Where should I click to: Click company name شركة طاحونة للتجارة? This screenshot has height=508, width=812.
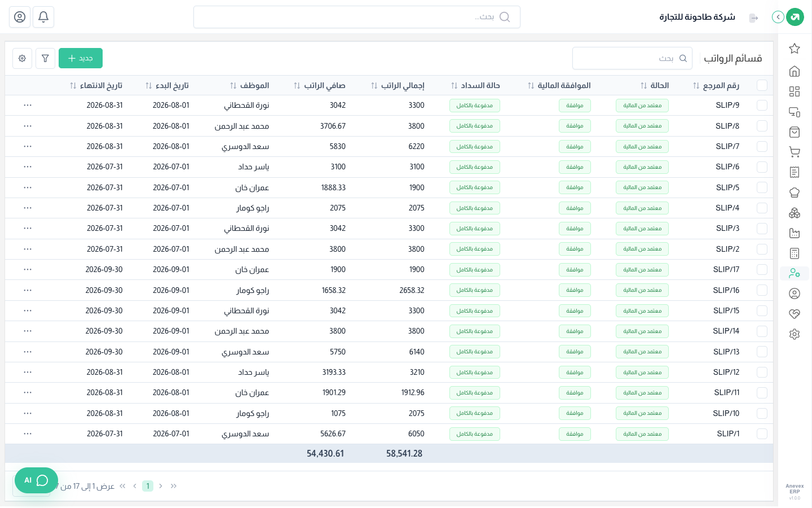pyautogui.click(x=698, y=17)
